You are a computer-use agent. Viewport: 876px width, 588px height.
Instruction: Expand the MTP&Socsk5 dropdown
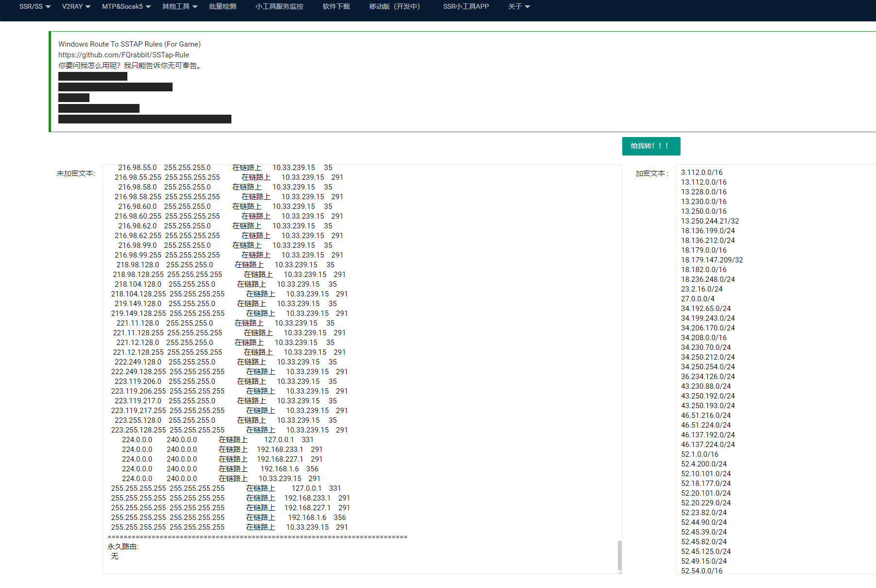(x=125, y=6)
